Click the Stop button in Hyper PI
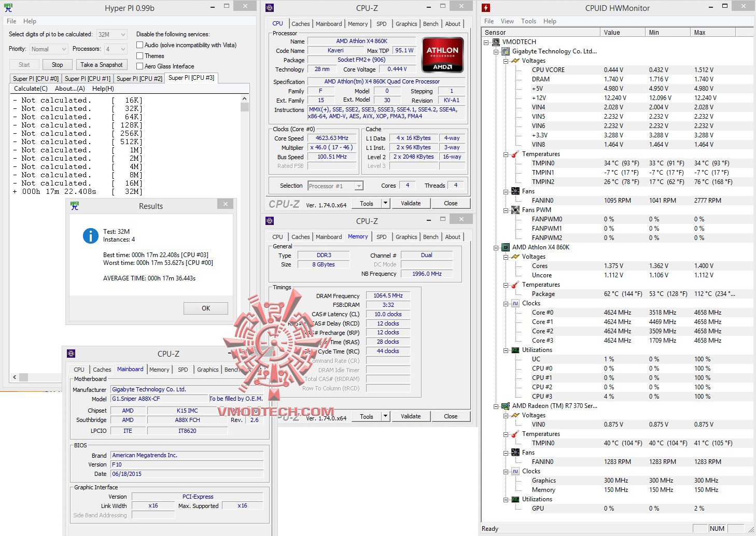Screen dimensions: 756x536 (x=58, y=65)
